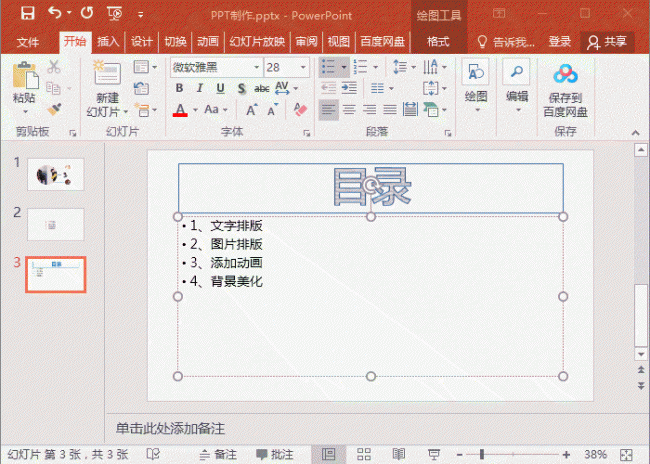The image size is (650, 464).
Task: Open the File menu
Action: coord(28,41)
